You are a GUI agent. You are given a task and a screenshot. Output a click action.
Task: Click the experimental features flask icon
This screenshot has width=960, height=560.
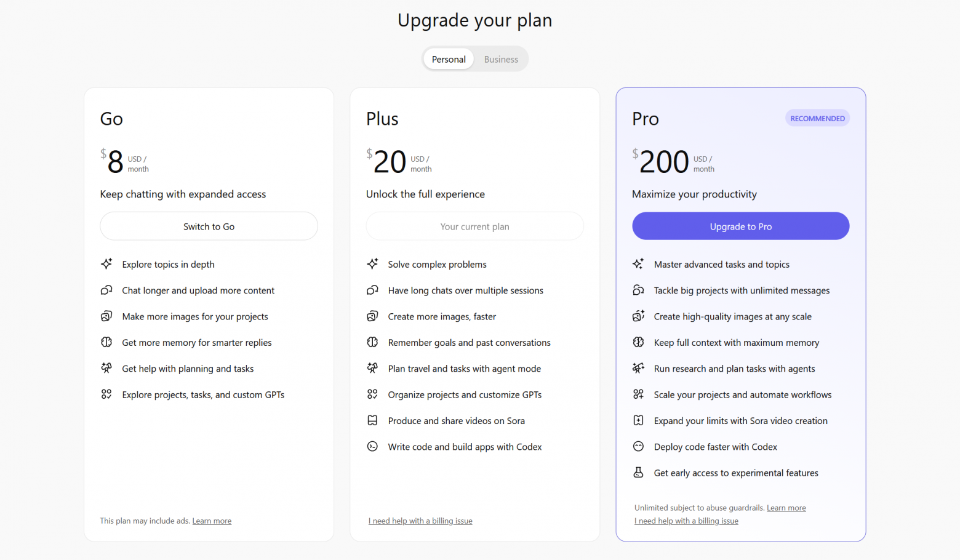click(638, 473)
